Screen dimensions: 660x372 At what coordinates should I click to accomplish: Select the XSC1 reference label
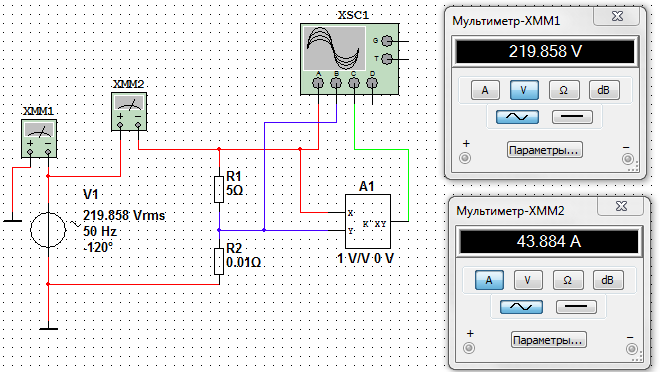pyautogui.click(x=353, y=15)
